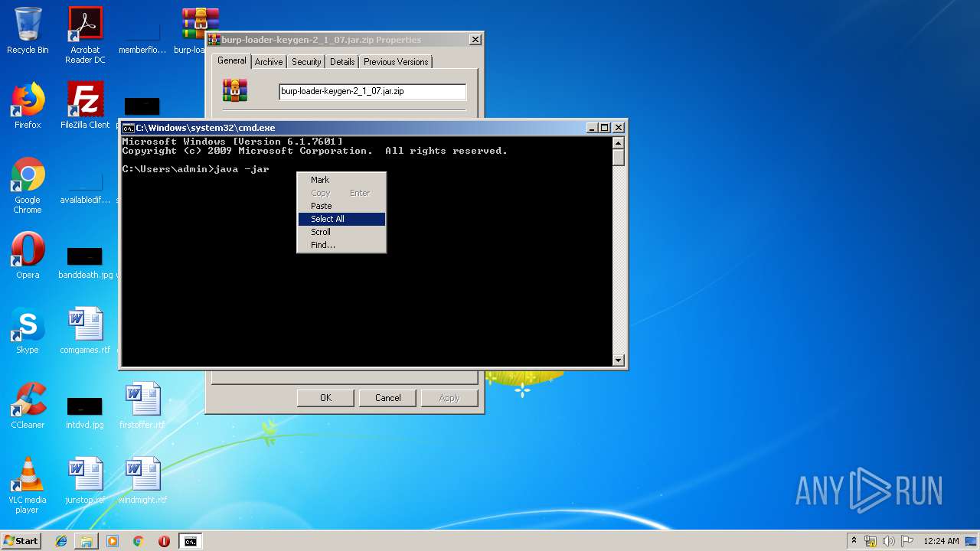The image size is (980, 551).
Task: Click the Start button
Action: click(21, 541)
